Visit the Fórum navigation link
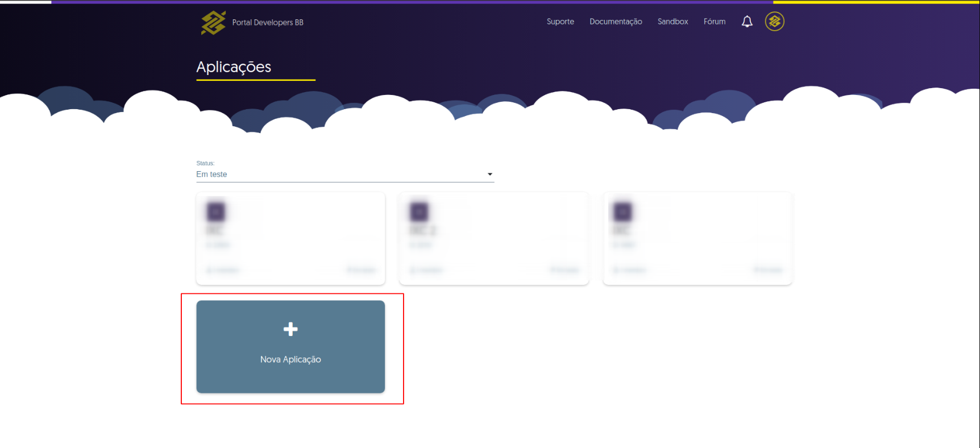980x448 pixels. pyautogui.click(x=715, y=22)
